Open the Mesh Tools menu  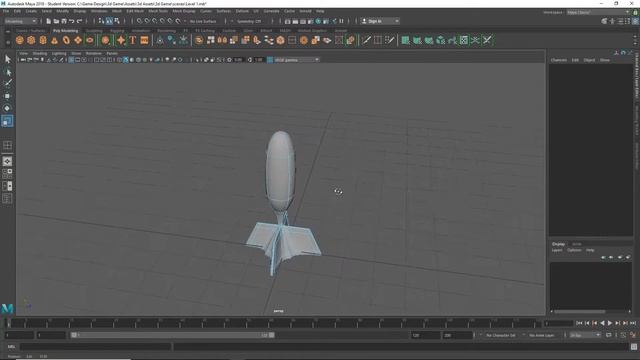click(158, 11)
